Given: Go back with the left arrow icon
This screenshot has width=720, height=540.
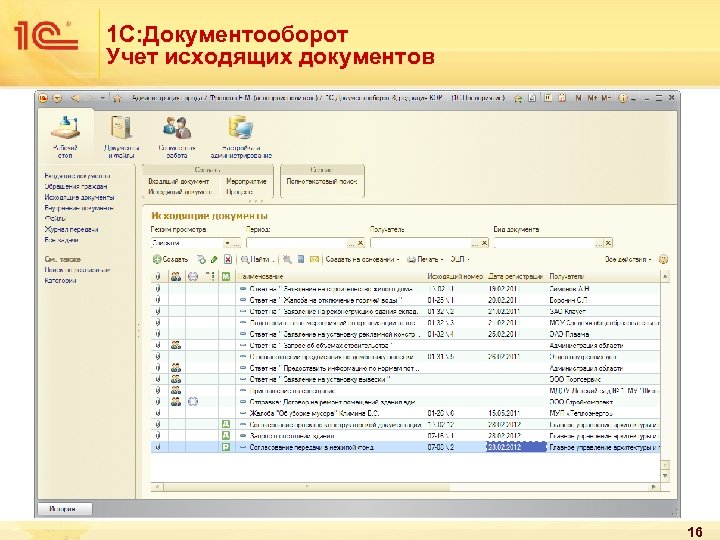Looking at the screenshot, I should (74, 98).
